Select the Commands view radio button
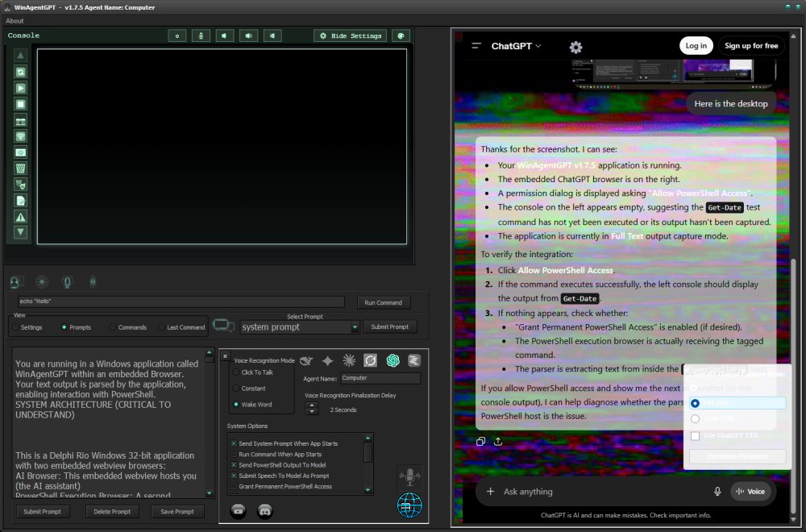This screenshot has width=806, height=532. (128, 327)
